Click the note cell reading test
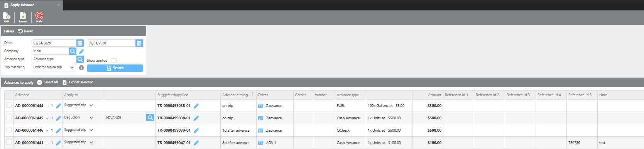This screenshot has height=149, width=644. 620,143
